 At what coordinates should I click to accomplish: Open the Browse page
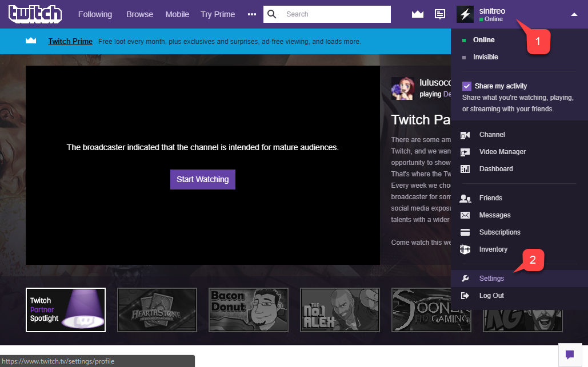pyautogui.click(x=140, y=14)
